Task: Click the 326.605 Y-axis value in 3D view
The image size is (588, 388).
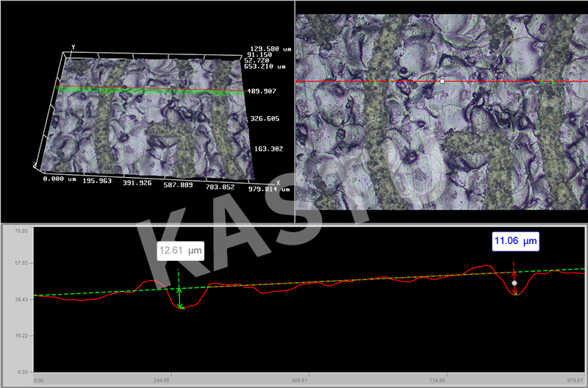Action: click(262, 118)
